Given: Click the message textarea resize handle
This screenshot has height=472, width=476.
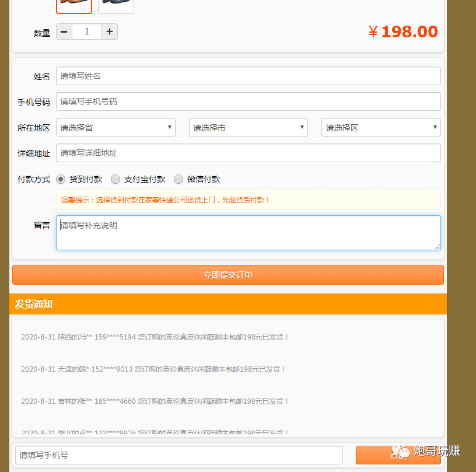Looking at the screenshot, I should tap(437, 246).
